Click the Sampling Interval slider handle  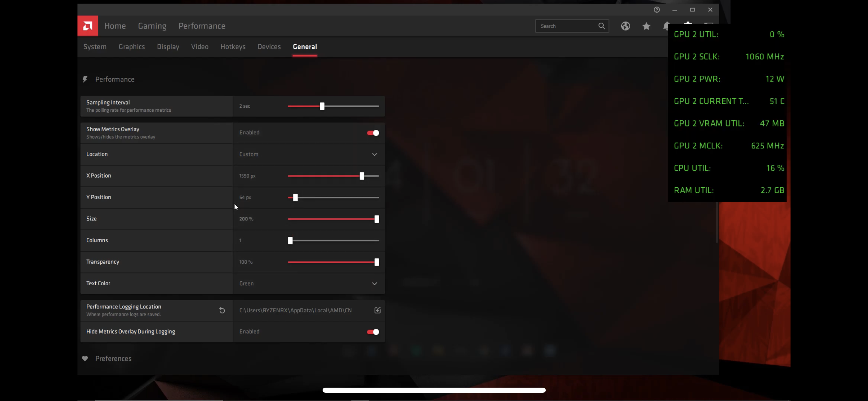pos(322,106)
